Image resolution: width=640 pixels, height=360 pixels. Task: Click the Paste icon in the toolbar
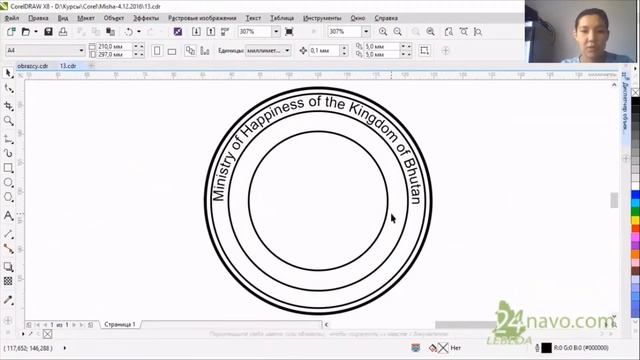coord(110,31)
